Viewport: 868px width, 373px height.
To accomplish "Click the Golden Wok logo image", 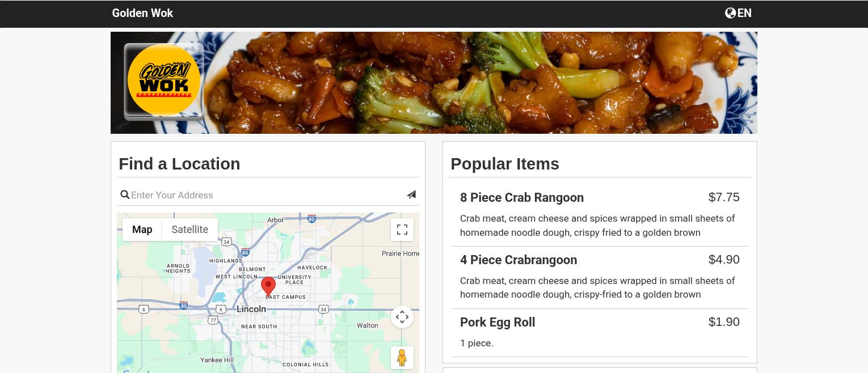I will click(x=164, y=81).
